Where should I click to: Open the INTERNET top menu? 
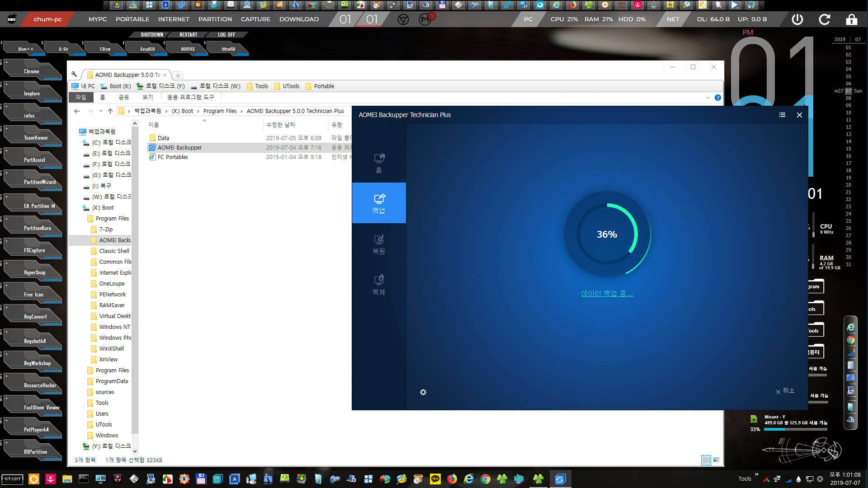(174, 19)
